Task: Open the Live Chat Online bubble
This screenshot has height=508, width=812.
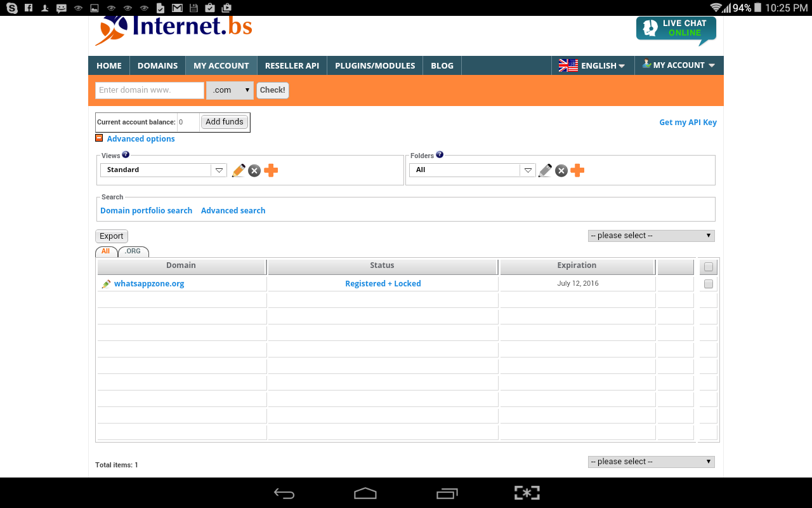Action: [676, 30]
